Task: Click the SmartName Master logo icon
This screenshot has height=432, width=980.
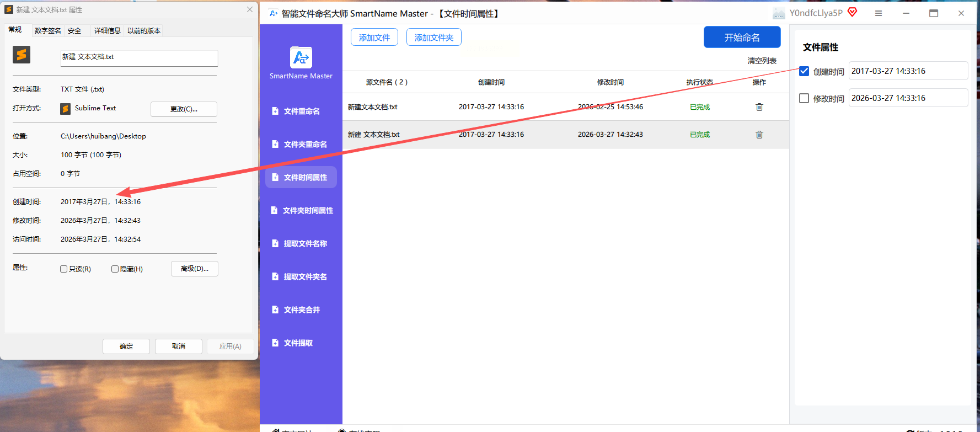Action: pyautogui.click(x=301, y=57)
